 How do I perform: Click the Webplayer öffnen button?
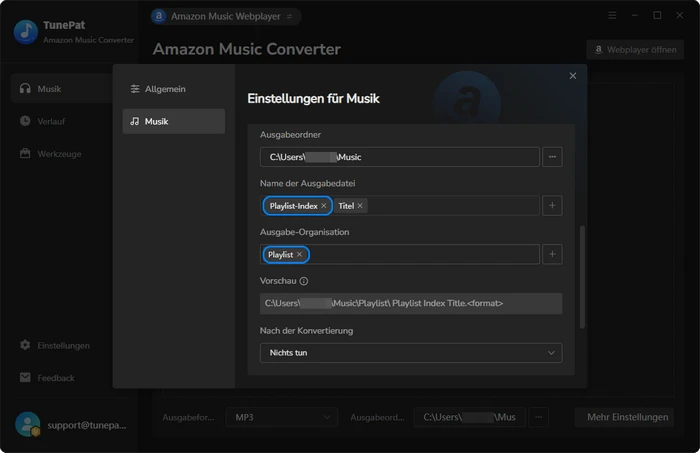click(x=635, y=50)
